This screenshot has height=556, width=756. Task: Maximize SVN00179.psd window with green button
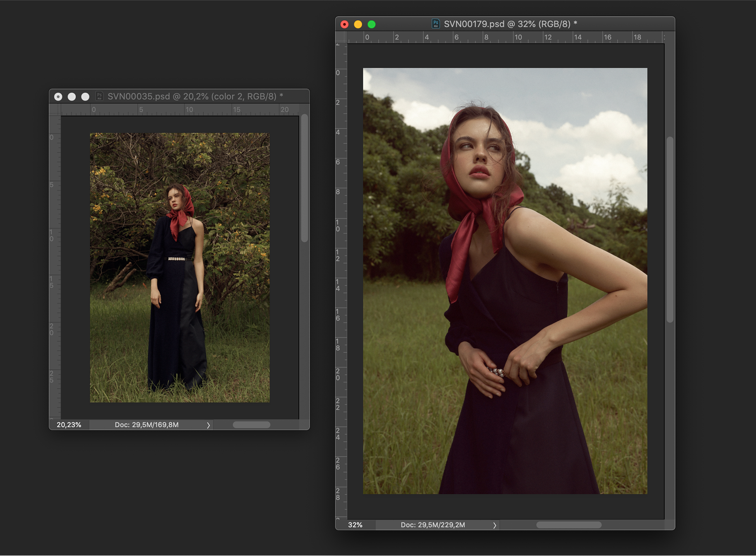(x=371, y=24)
